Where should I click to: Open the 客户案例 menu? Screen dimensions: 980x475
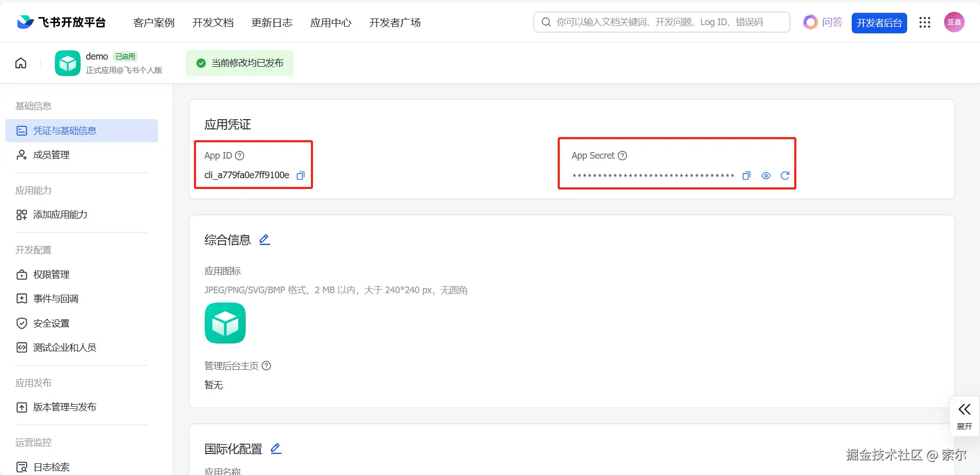pyautogui.click(x=154, y=23)
